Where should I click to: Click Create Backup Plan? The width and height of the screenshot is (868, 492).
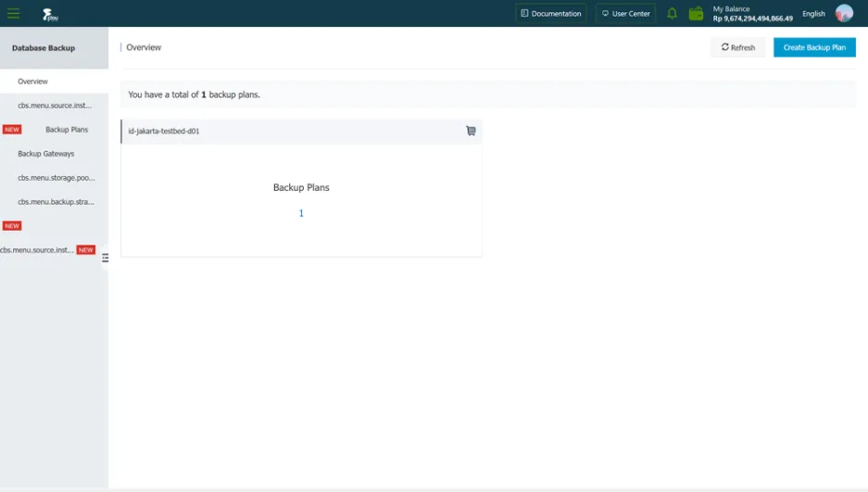(814, 47)
